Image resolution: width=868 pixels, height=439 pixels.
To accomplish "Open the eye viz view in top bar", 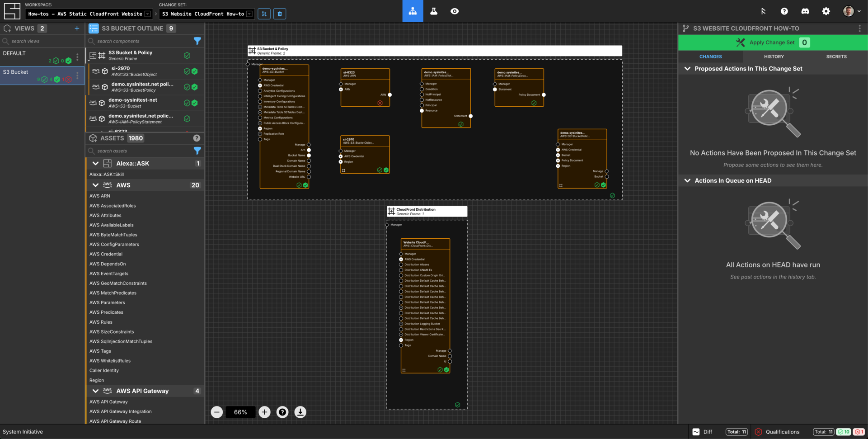I will coord(455,11).
